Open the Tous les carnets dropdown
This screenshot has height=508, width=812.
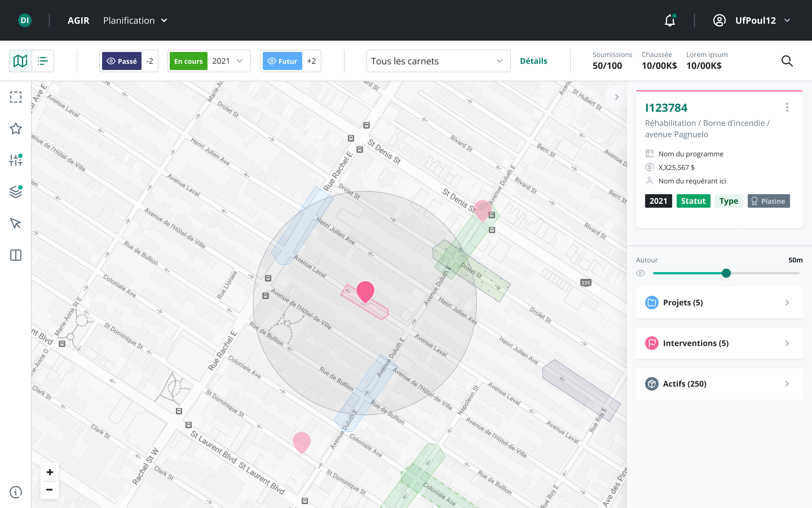coord(438,61)
